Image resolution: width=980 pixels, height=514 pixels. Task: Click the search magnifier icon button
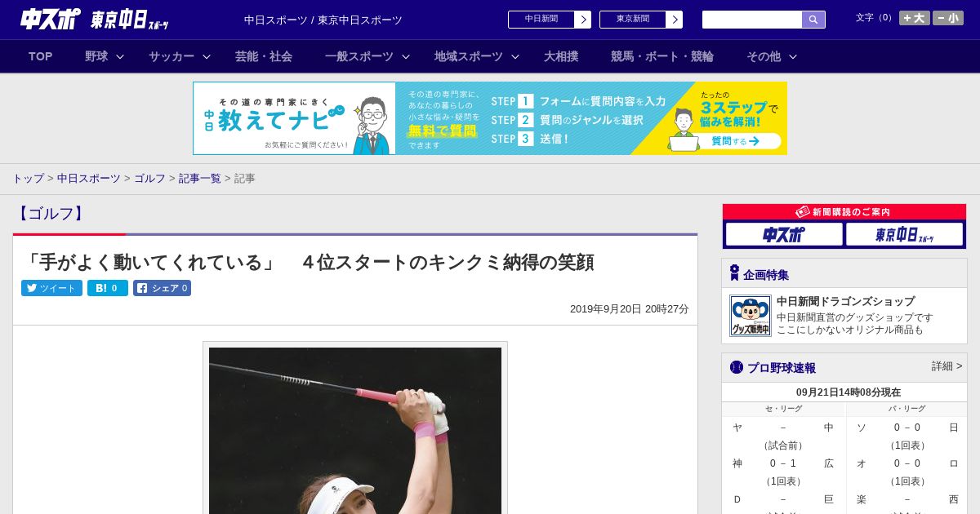813,20
